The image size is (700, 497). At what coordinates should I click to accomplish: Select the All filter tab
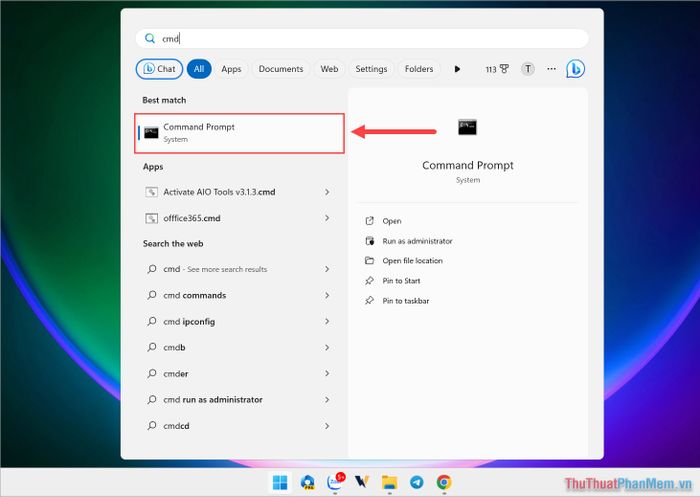[x=199, y=69]
